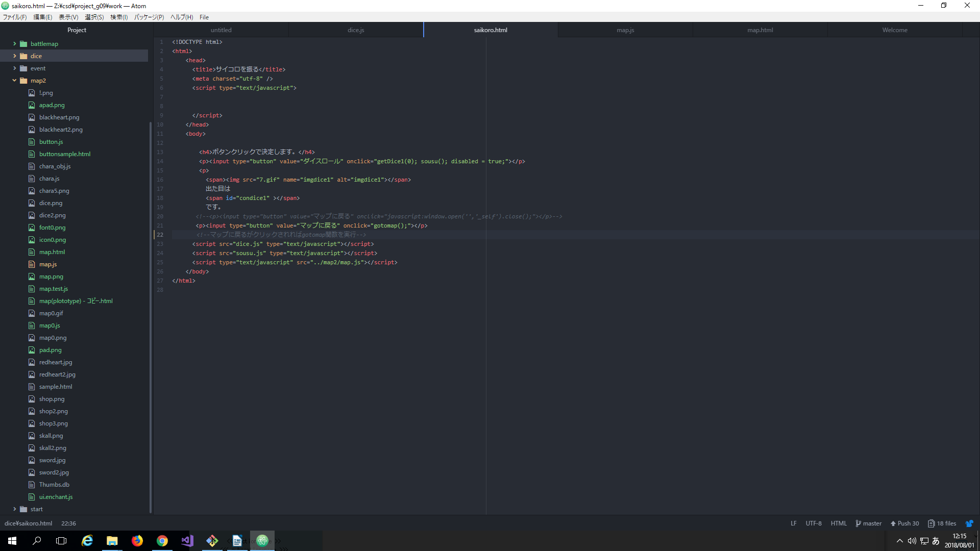Open Windows search from taskbar
Image resolution: width=980 pixels, height=551 pixels.
(37, 541)
